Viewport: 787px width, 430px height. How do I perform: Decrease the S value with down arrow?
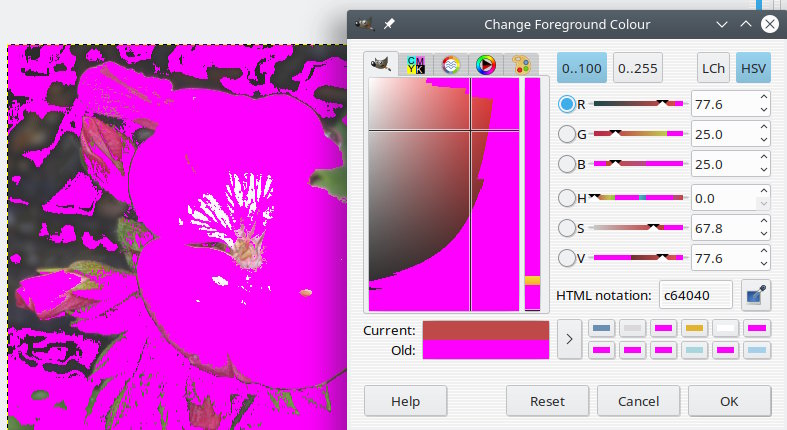(x=764, y=234)
